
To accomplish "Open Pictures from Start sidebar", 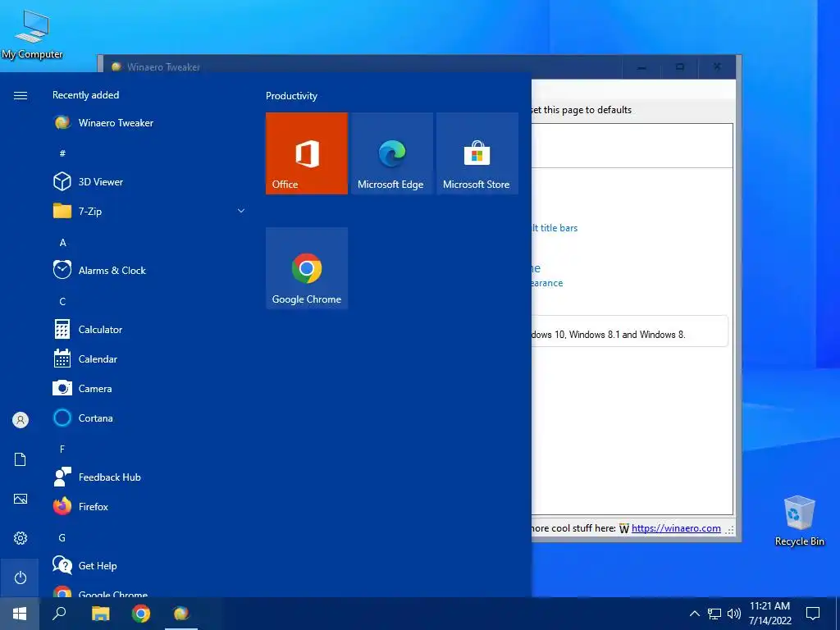I will pyautogui.click(x=21, y=499).
